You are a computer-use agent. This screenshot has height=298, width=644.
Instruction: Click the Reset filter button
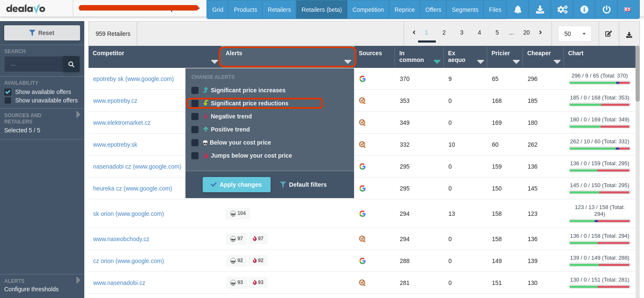click(x=42, y=33)
